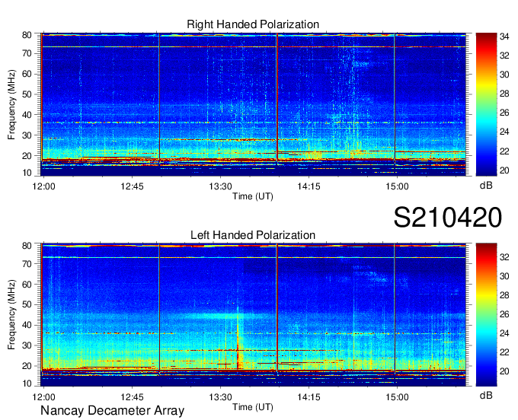The width and height of the screenshot is (518, 420).
Task: Click the 'Time (UT)' label under top plot
Action: click(x=253, y=196)
